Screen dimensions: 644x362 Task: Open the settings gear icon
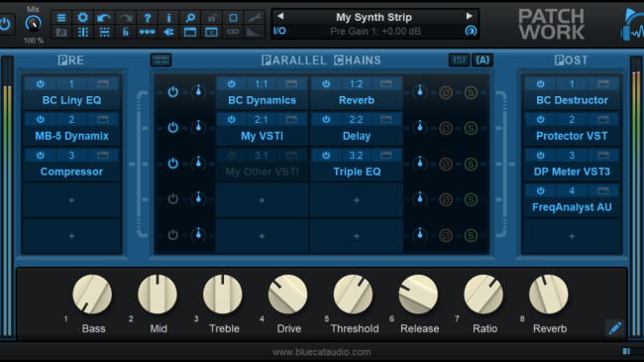[83, 18]
